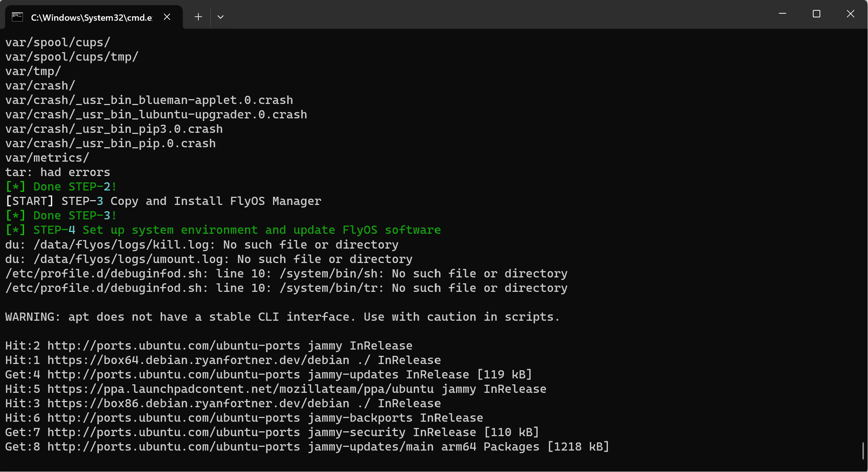Click var/crash/_usr_bin_blueman-applet.0.crash line
The width and height of the screenshot is (868, 472).
tap(149, 100)
